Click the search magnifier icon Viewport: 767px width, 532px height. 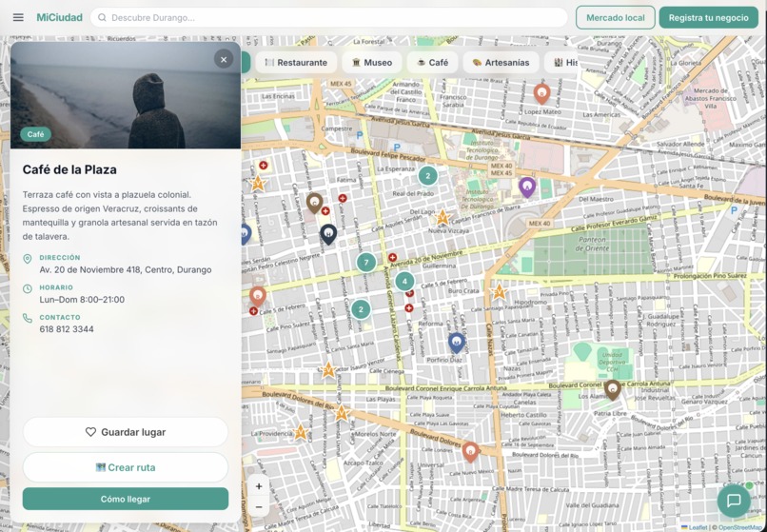pyautogui.click(x=102, y=18)
